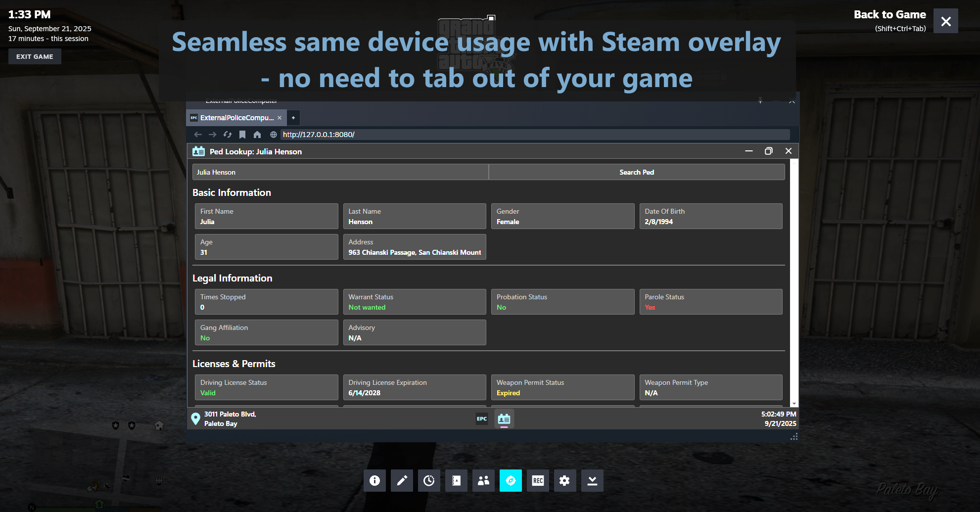Click the playtime clock icon
The height and width of the screenshot is (512, 980).
pyautogui.click(x=429, y=480)
